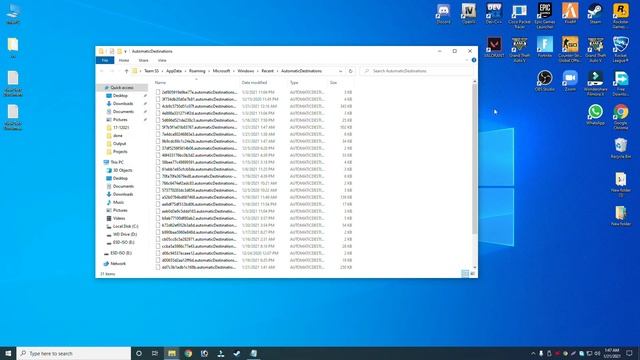The height and width of the screenshot is (360, 640).
Task: Click the Windows breadcrumb segment
Action: pyautogui.click(x=246, y=71)
